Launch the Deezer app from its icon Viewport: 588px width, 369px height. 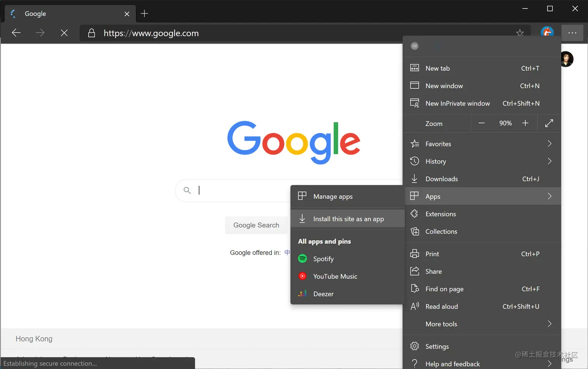(x=303, y=293)
